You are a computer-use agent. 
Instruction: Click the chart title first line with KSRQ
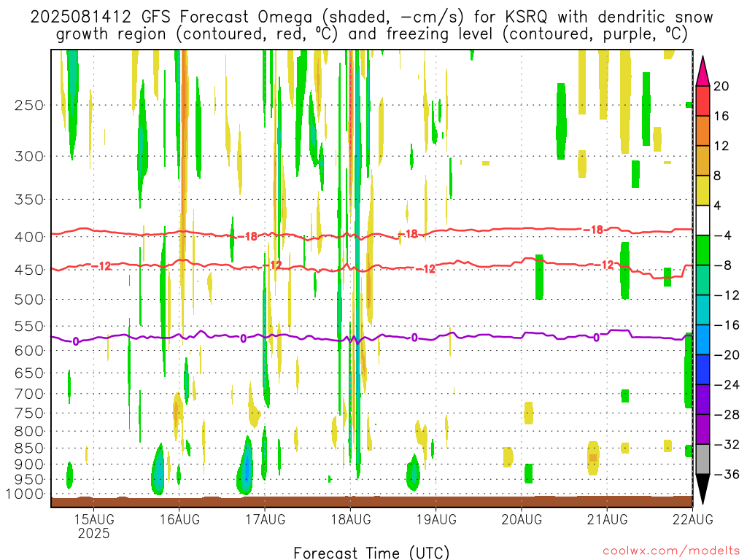click(371, 17)
